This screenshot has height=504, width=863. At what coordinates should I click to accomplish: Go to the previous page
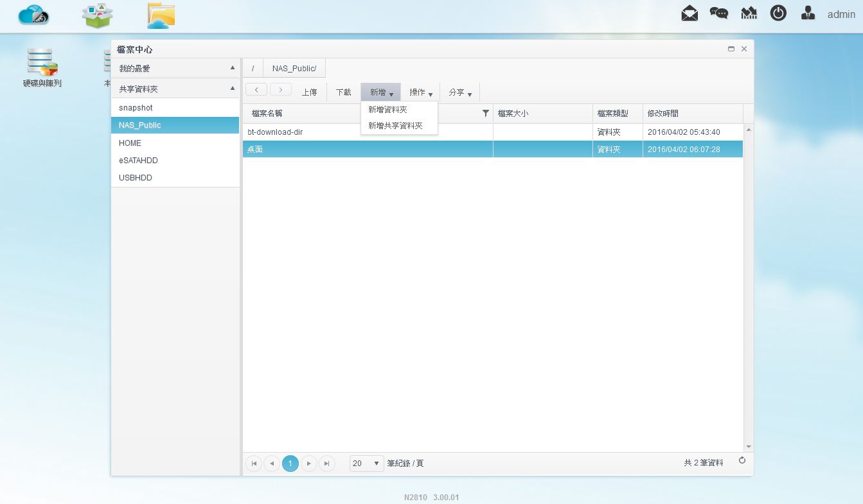pyautogui.click(x=272, y=464)
